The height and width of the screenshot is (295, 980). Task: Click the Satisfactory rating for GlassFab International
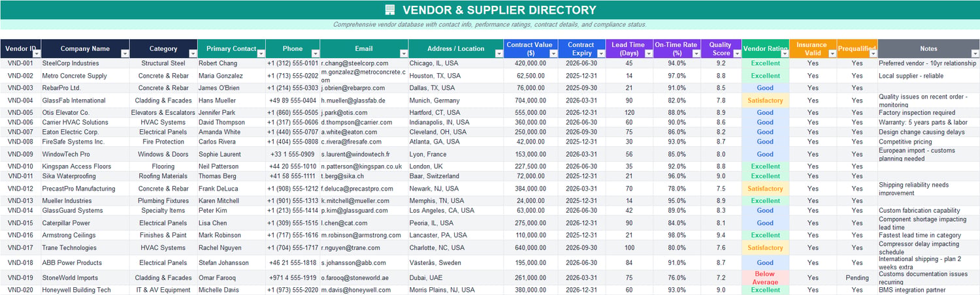[x=766, y=101]
